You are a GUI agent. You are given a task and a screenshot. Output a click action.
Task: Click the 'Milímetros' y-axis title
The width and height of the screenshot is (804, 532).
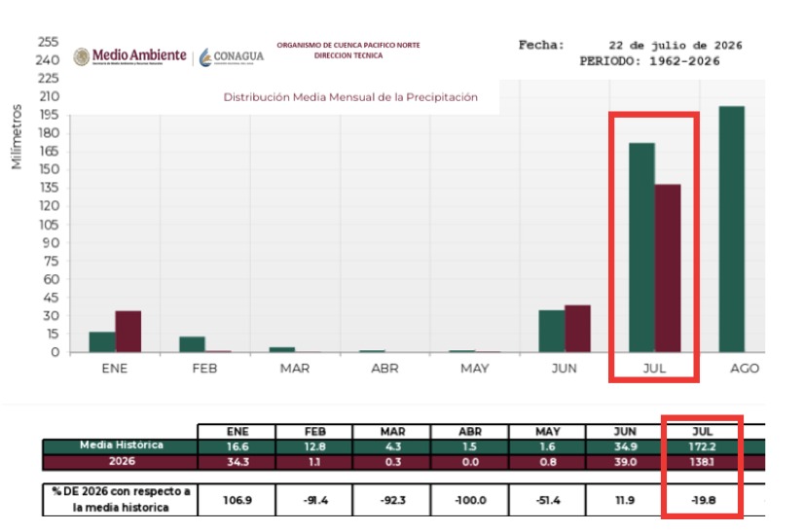[17, 136]
